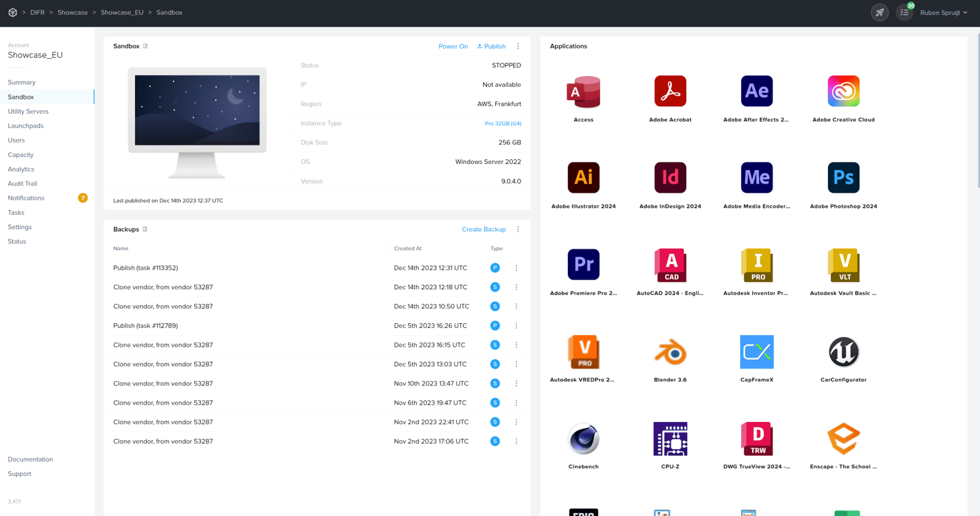The height and width of the screenshot is (516, 980).
Task: Open options for Dec 14th 12:18 backup
Action: (516, 287)
